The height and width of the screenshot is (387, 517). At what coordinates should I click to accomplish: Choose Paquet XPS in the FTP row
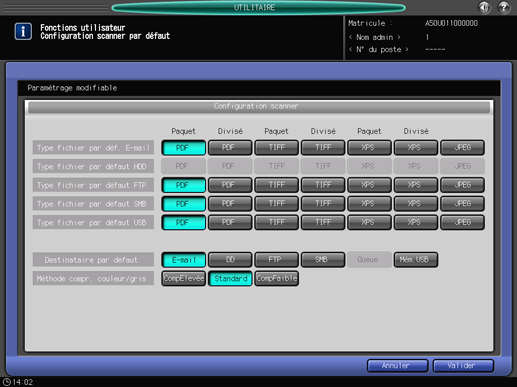[369, 185]
